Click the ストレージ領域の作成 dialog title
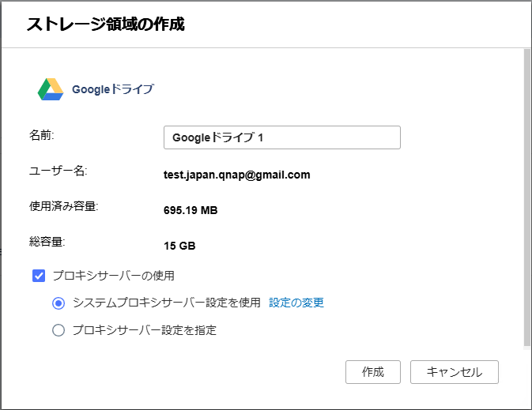Image resolution: width=532 pixels, height=410 pixels. coord(105,24)
